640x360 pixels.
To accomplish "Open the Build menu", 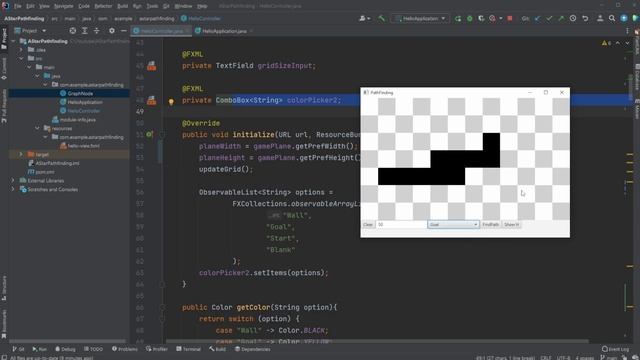I will click(x=122, y=6).
